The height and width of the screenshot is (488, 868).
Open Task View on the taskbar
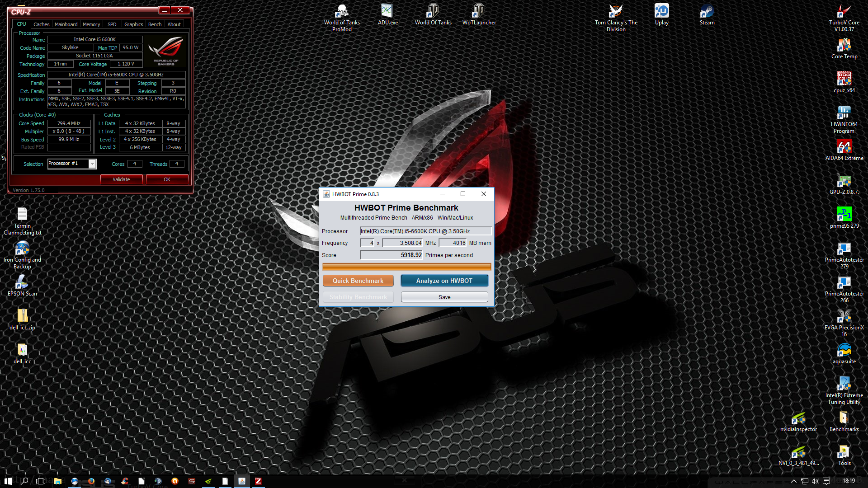pos(41,481)
